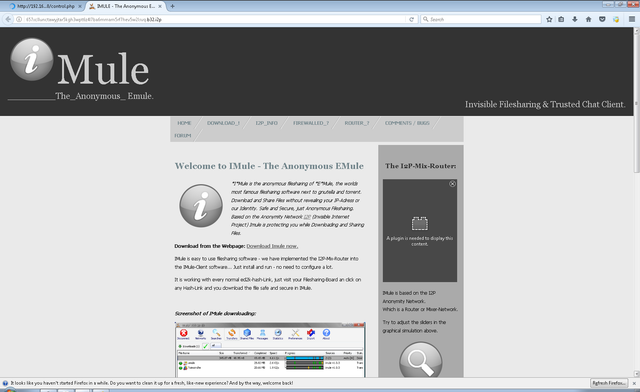Switch to the control.php tab
Image resolution: width=640 pixels, height=392 pixels.
(x=45, y=6)
